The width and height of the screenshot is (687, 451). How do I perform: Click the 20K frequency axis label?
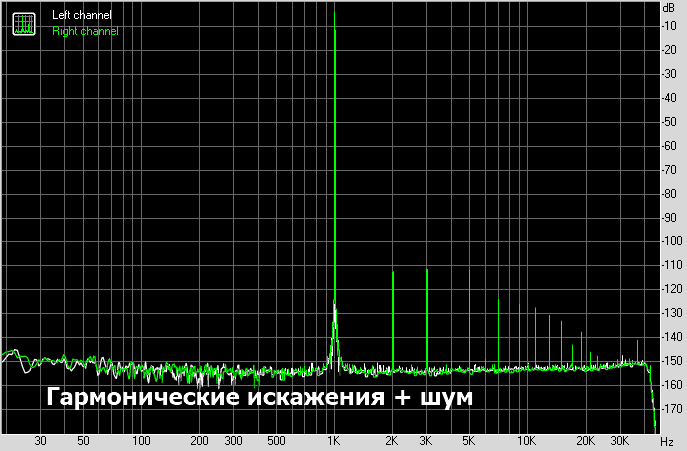click(585, 440)
